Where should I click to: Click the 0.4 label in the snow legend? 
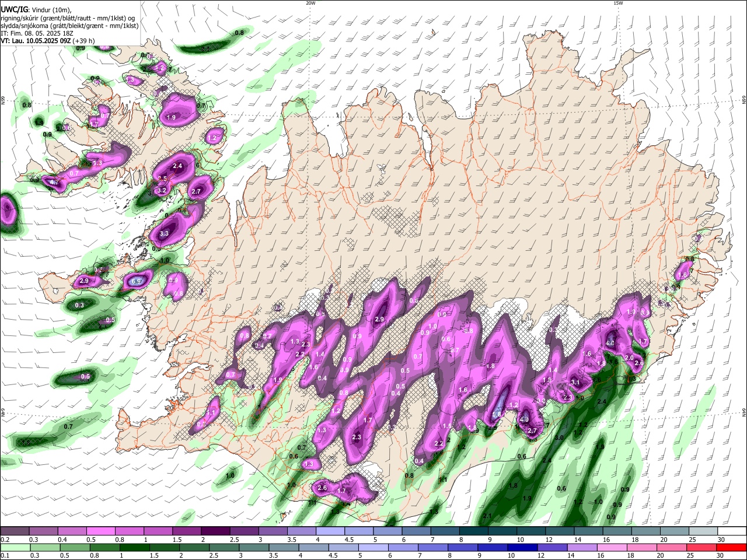click(x=62, y=540)
